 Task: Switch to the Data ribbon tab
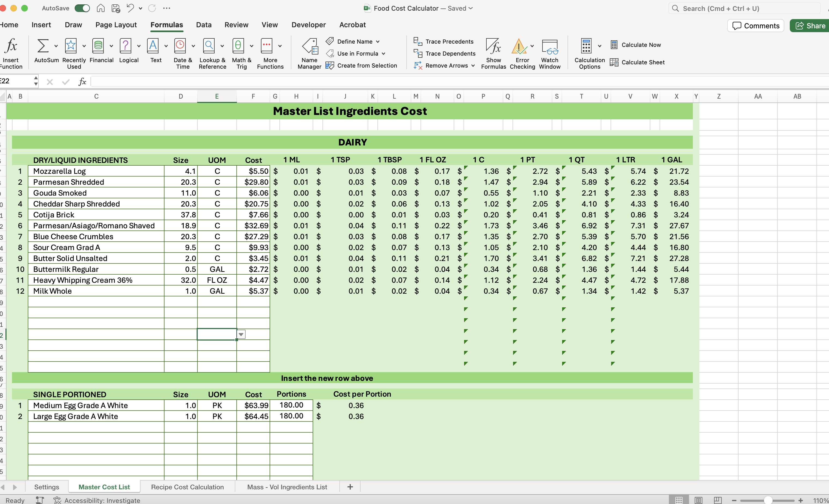click(x=203, y=25)
